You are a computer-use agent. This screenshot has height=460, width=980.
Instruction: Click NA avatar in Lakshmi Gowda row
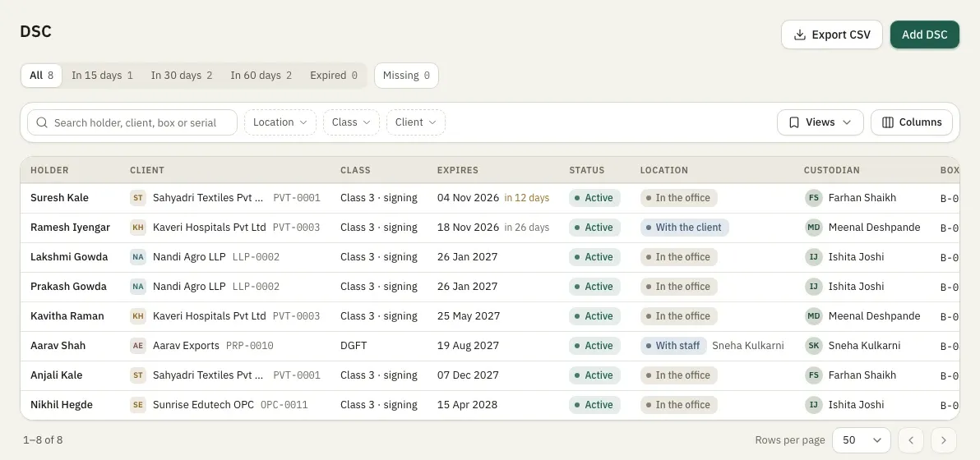(138, 257)
